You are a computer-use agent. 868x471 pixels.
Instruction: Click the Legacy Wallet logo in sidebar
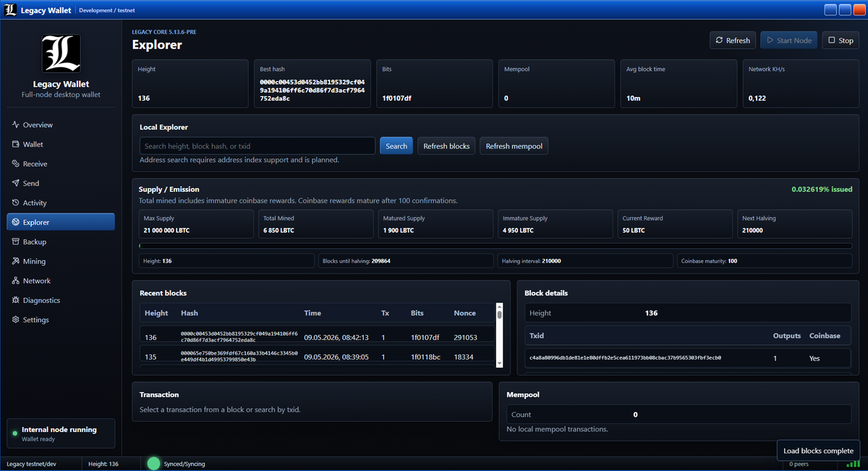pyautogui.click(x=61, y=54)
